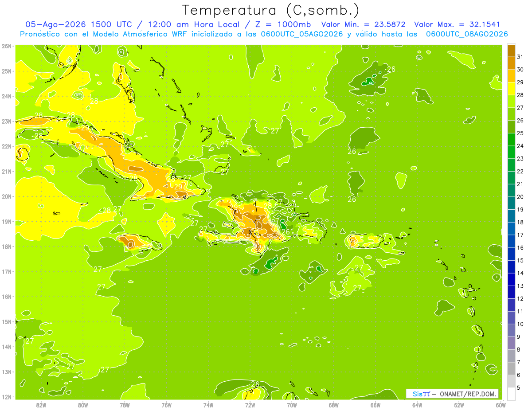This screenshot has height=411, width=532.
Task: Click the 64W longitude axis label
Action: tap(417, 405)
